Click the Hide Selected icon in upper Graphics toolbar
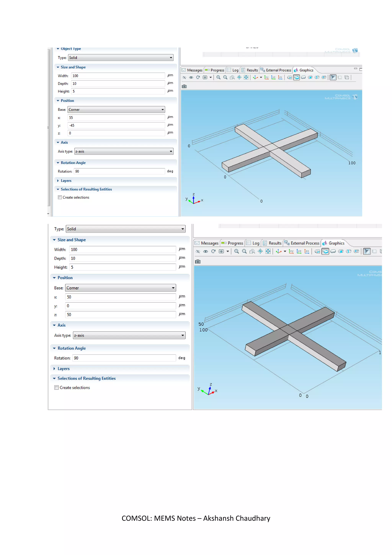This screenshot has height=555, width=392. pyautogui.click(x=184, y=77)
